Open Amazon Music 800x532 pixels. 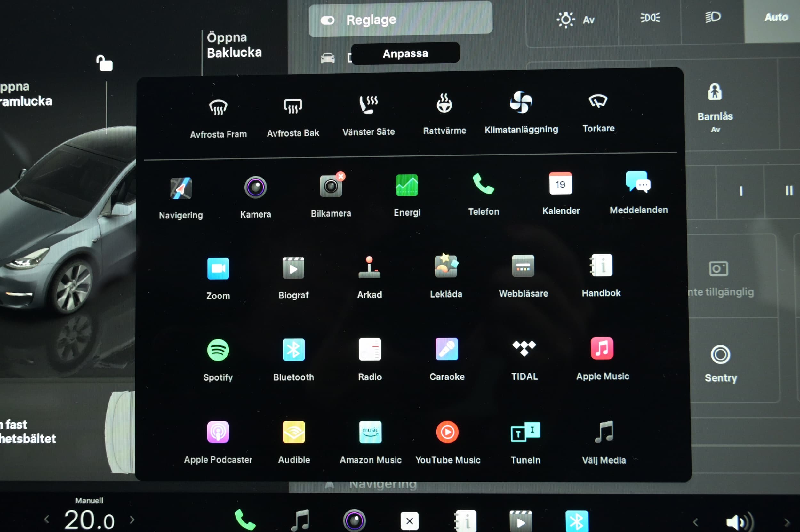pos(370,442)
